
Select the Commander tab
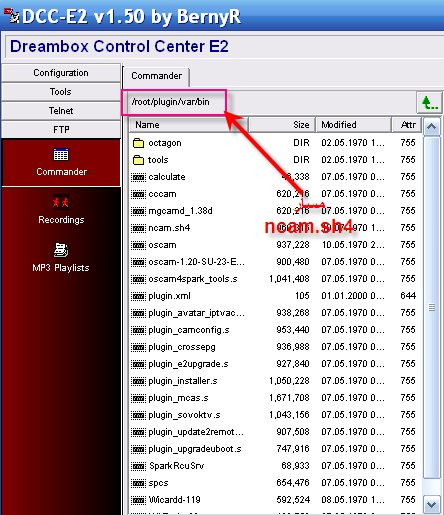click(156, 76)
